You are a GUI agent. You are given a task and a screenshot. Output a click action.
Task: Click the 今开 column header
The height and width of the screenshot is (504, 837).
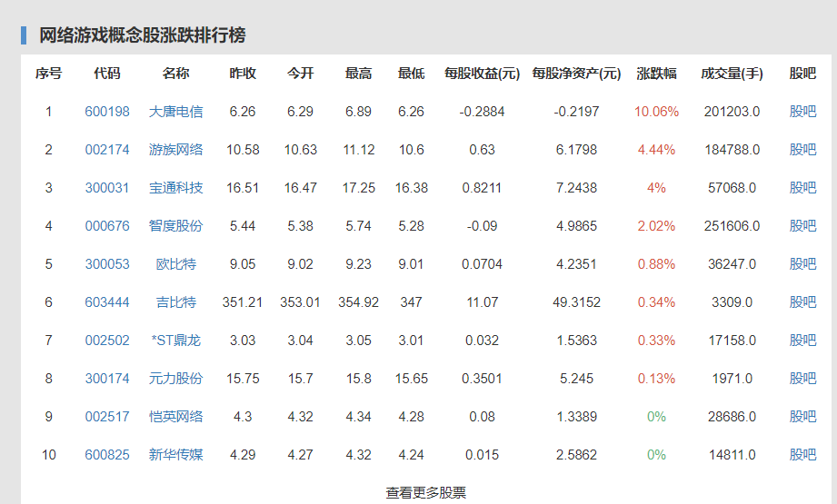[301, 74]
